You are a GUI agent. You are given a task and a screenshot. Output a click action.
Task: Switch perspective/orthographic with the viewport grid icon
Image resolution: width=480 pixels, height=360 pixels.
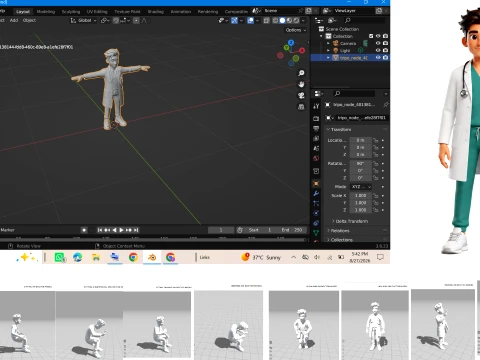[301, 107]
